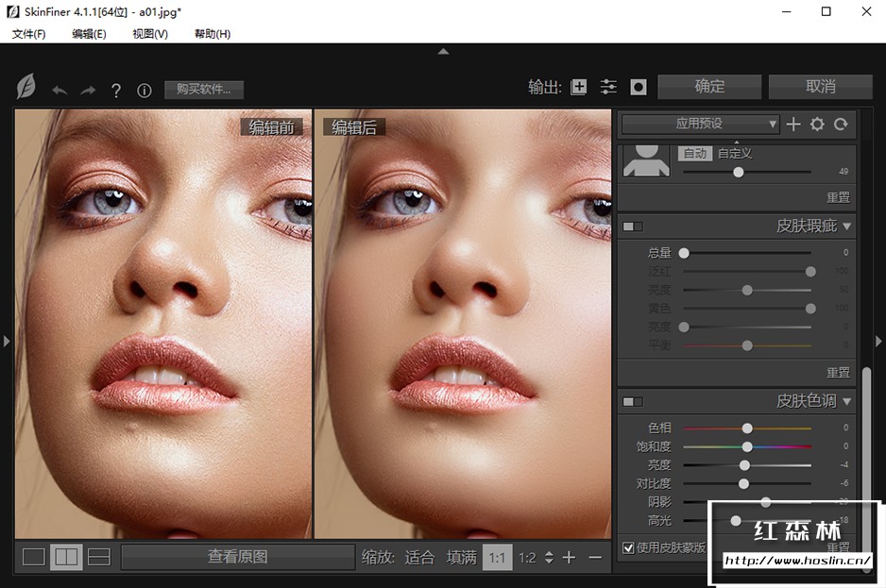Open the 视图(V) menu
Screen dimensions: 886x588
[150, 34]
